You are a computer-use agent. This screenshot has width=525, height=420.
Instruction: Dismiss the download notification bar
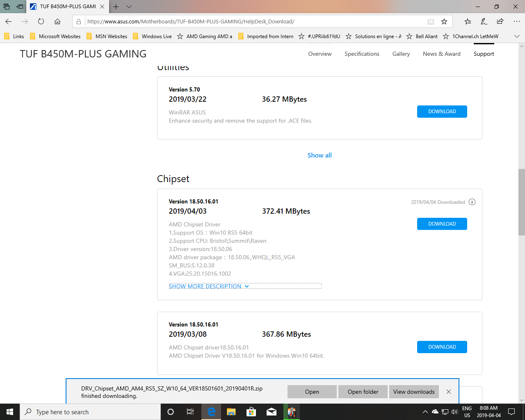coord(449,392)
